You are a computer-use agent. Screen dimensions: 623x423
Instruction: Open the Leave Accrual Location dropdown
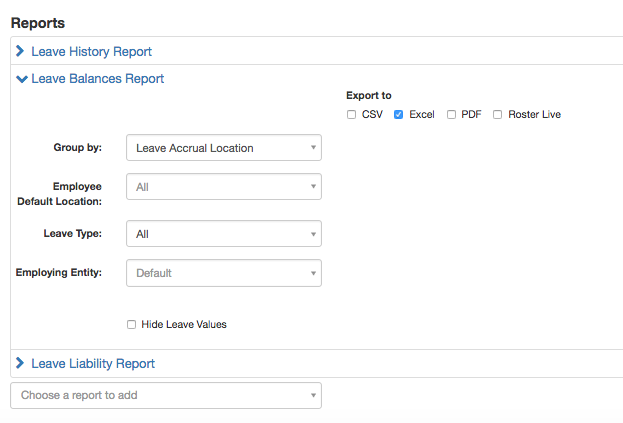click(x=224, y=147)
